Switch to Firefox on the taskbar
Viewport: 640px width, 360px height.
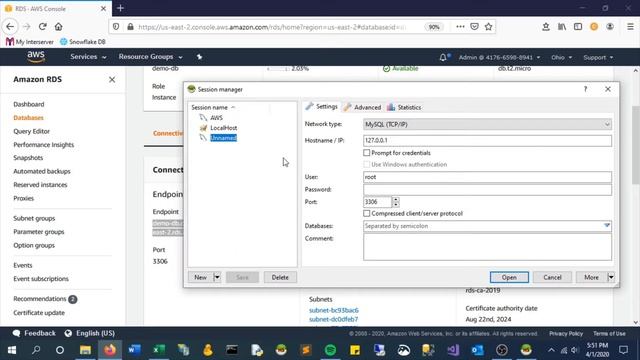pos(110,350)
